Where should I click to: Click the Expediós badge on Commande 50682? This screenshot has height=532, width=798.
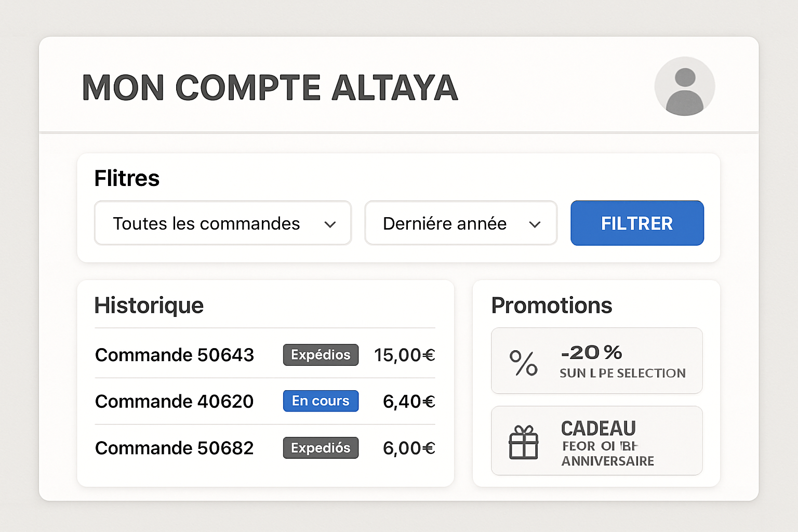pyautogui.click(x=321, y=447)
